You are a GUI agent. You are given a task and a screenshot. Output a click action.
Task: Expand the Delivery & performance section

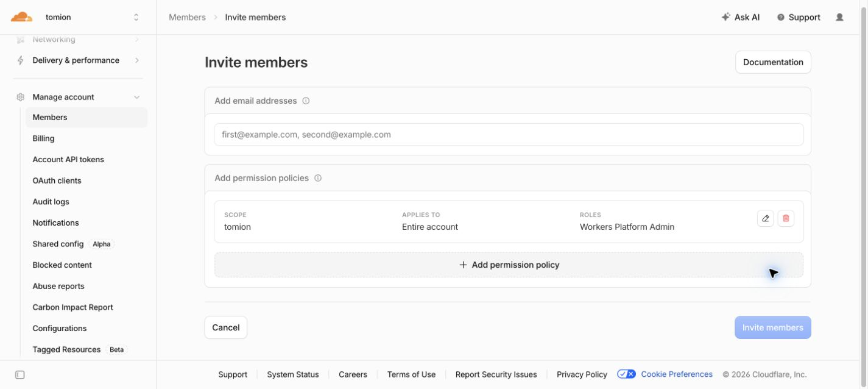136,60
